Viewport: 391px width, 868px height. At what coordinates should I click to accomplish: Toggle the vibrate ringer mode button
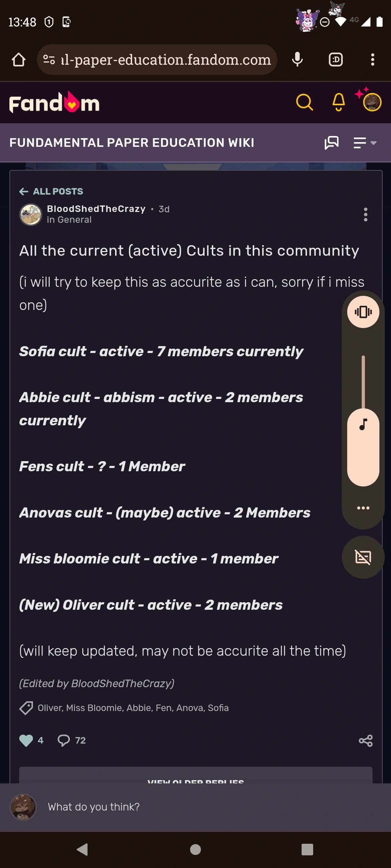tap(363, 312)
